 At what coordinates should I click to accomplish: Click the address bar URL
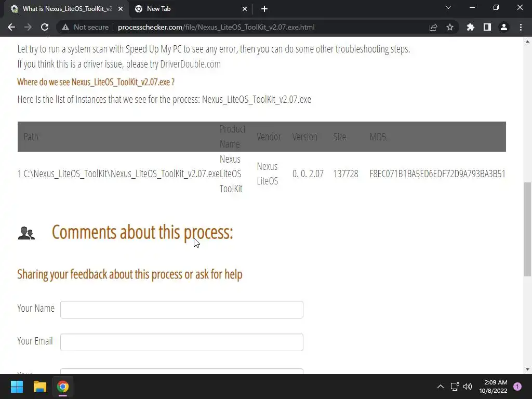pos(216,27)
